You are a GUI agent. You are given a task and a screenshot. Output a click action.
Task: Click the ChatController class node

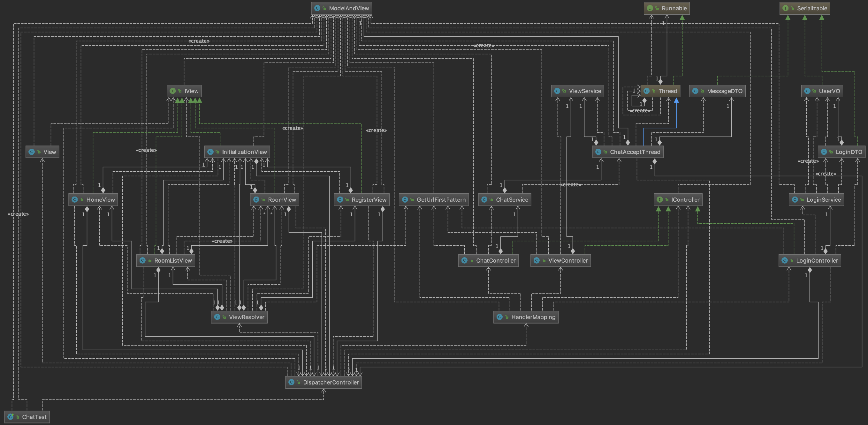pyautogui.click(x=495, y=261)
